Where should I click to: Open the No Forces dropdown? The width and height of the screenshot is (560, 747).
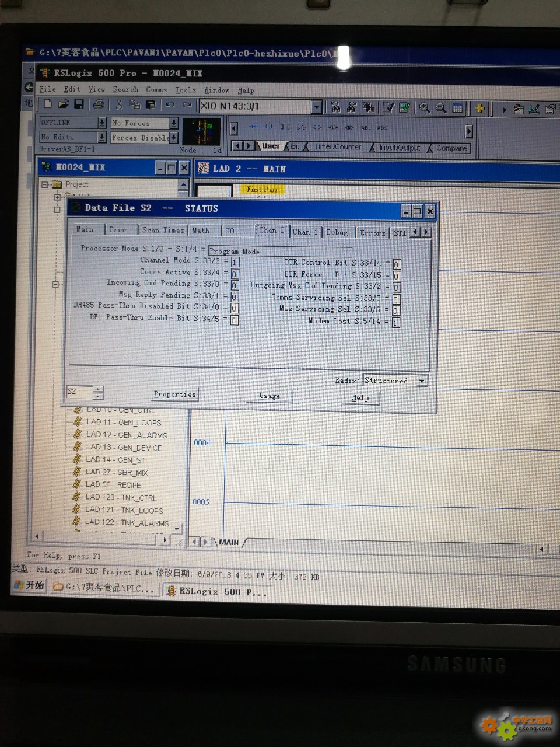coord(174,123)
